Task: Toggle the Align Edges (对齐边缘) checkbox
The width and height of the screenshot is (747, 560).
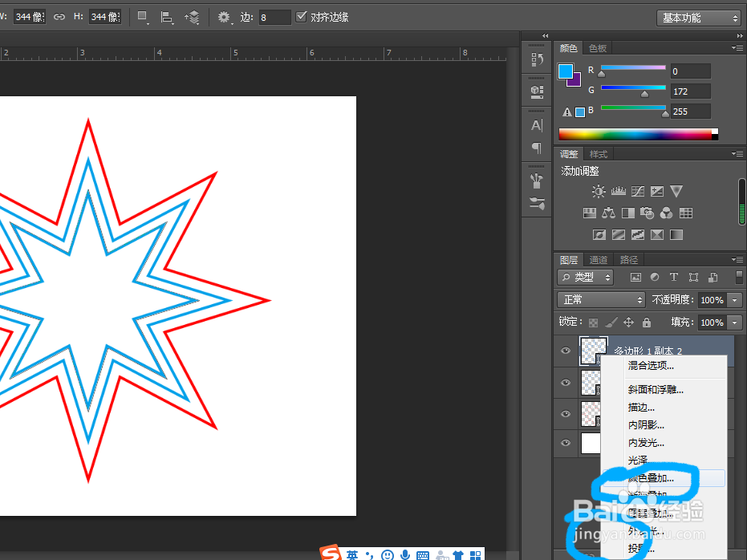Action: point(301,17)
